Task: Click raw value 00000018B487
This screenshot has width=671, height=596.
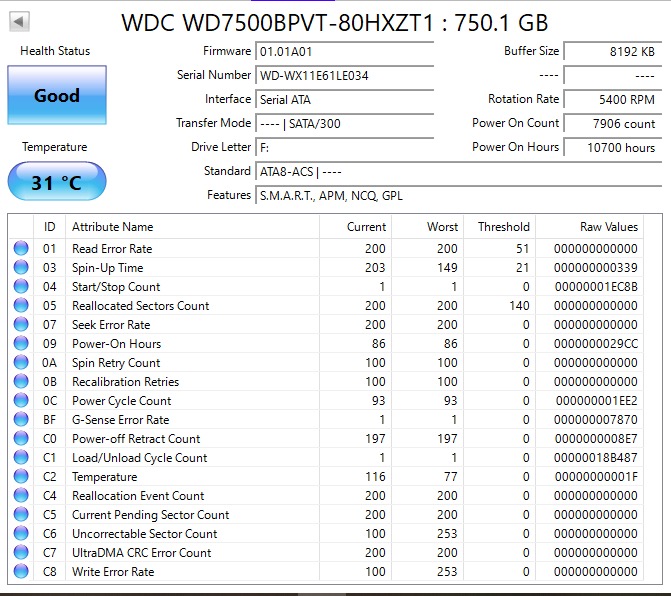Action: pos(596,458)
